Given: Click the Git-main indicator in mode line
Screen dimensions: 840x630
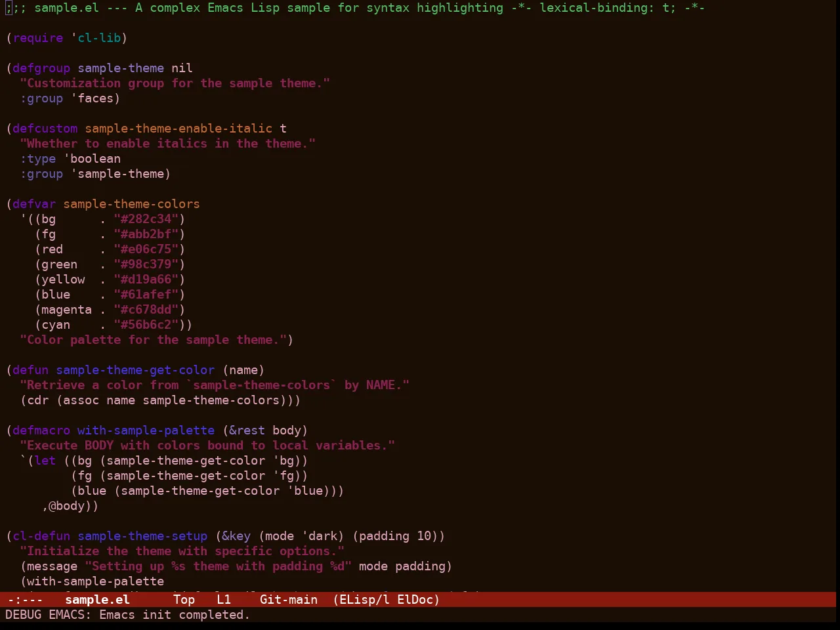Looking at the screenshot, I should click(289, 600).
